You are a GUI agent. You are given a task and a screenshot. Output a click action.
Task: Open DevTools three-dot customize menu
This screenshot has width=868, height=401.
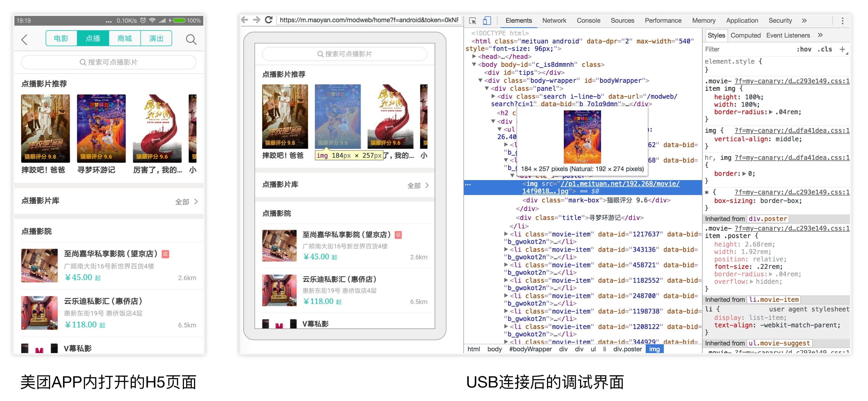point(842,21)
